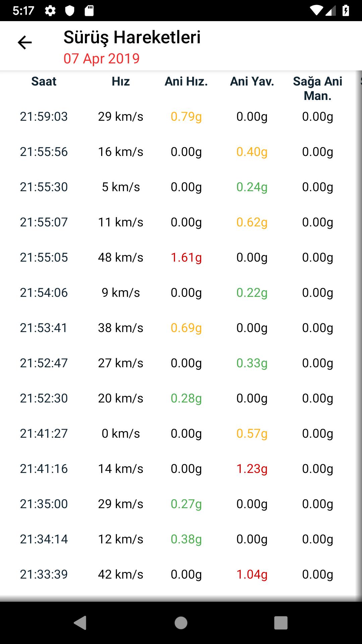Tap the SD card status icon

tap(89, 11)
